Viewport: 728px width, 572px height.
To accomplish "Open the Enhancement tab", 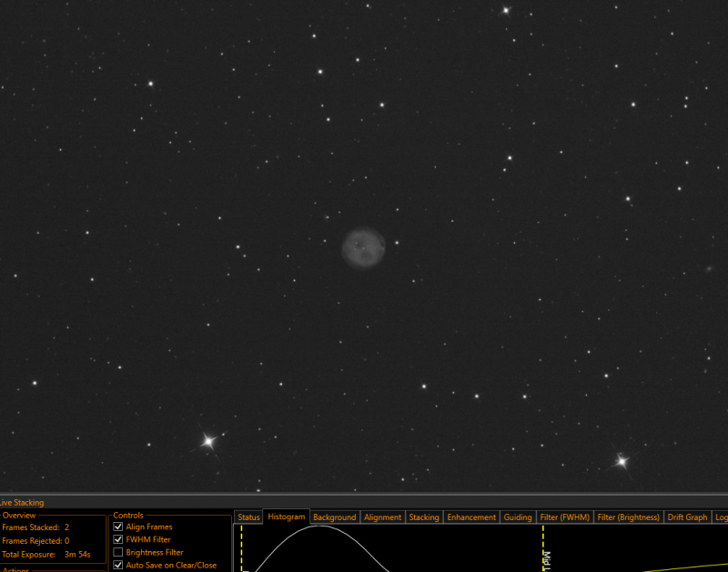I will click(x=471, y=517).
